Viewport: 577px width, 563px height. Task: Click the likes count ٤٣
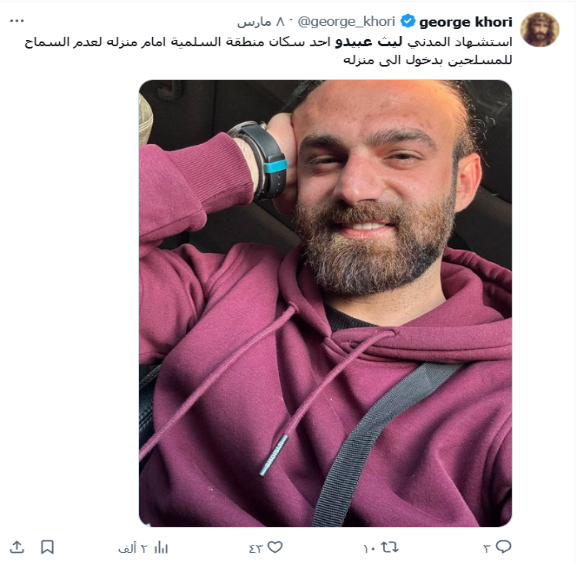[255, 548]
